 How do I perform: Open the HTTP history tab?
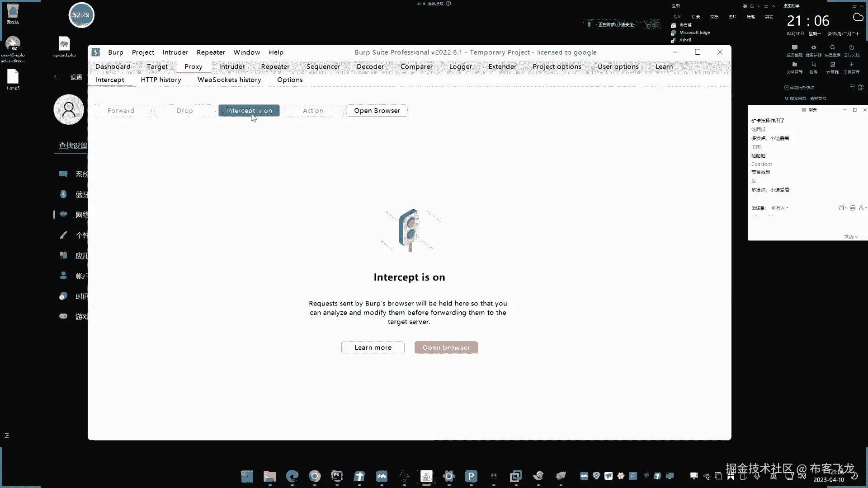pyautogui.click(x=160, y=80)
